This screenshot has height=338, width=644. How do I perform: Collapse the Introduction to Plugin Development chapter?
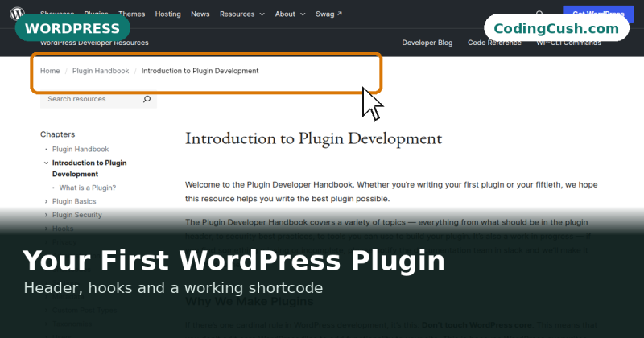click(46, 163)
